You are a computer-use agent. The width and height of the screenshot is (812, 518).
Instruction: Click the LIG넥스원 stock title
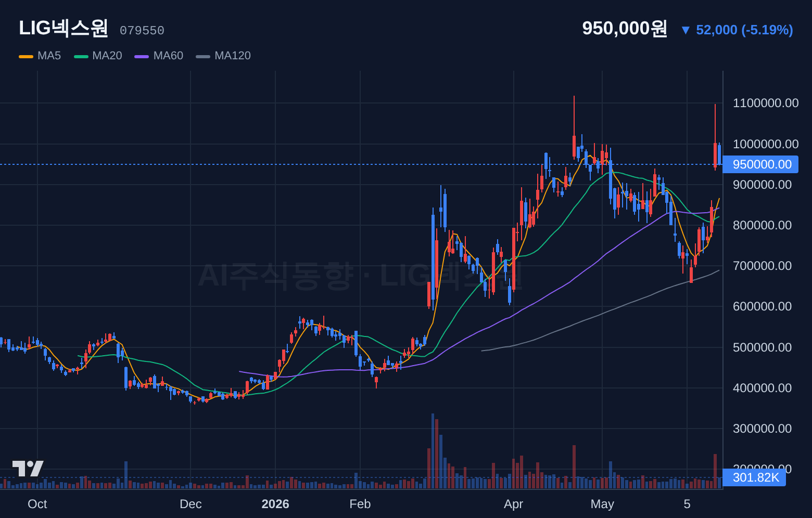[x=64, y=28]
